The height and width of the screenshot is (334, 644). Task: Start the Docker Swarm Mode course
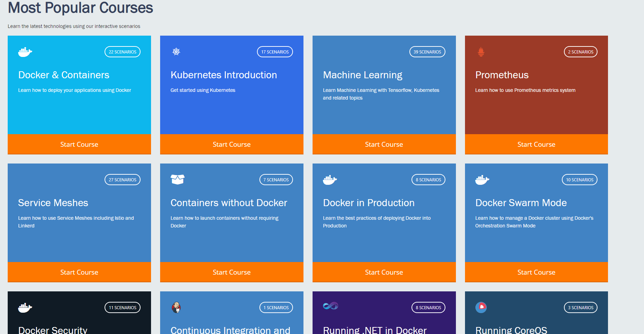536,272
